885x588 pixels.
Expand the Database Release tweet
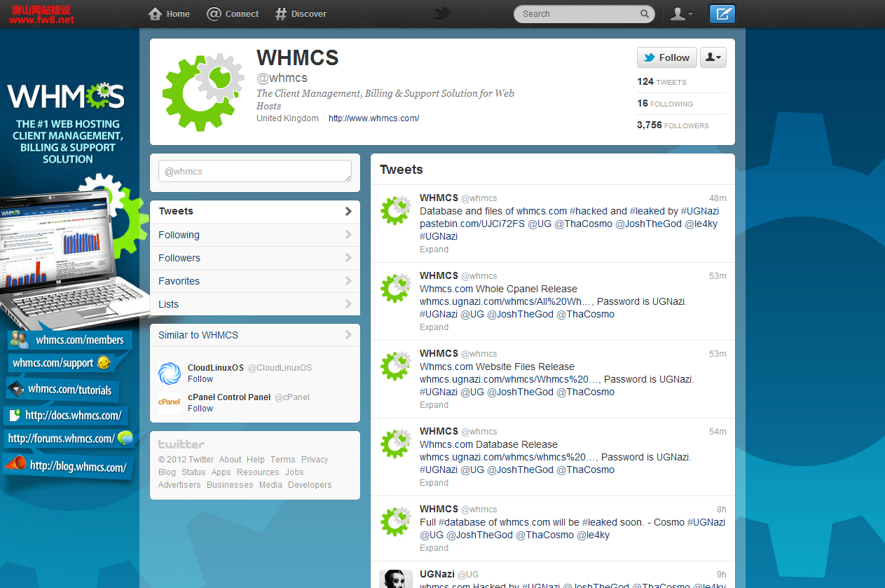(434, 483)
